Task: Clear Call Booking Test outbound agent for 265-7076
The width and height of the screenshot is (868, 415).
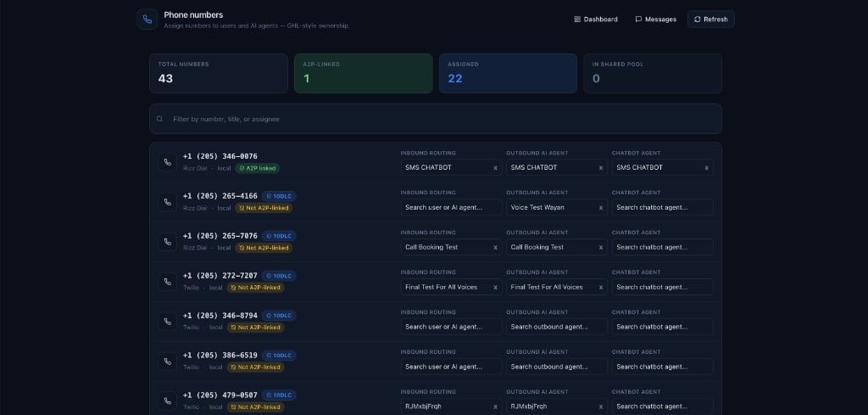Action: pos(601,248)
